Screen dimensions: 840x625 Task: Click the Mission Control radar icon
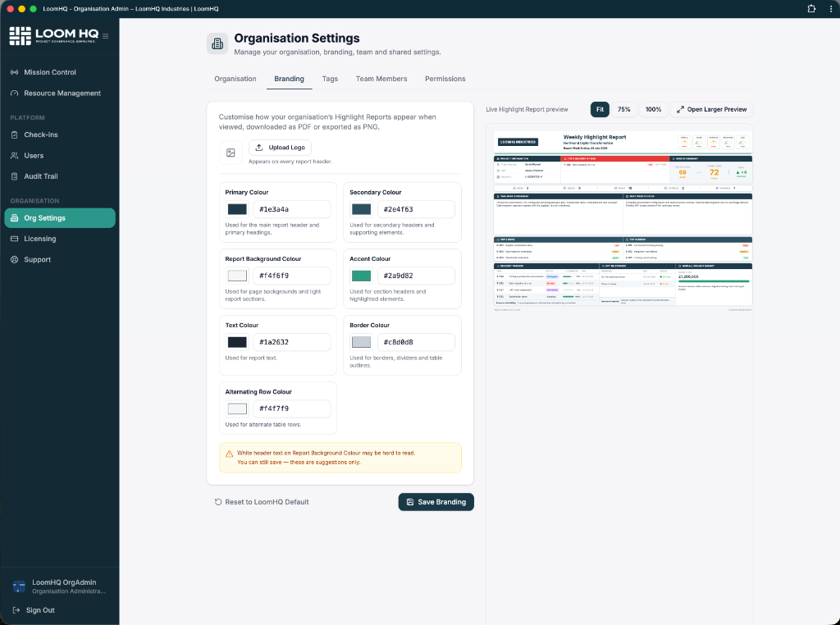15,72
